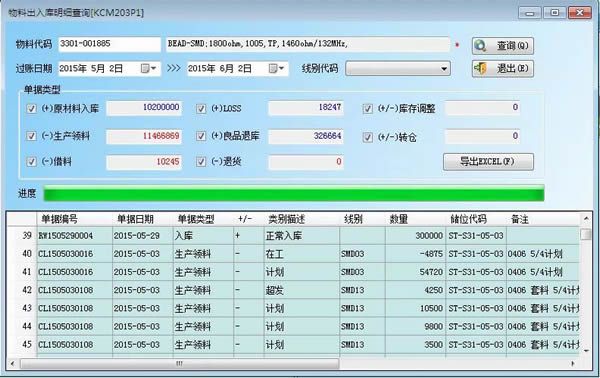Open calendar for end date 6月 2日
Viewport: 600px width, 378px height.
click(277, 68)
